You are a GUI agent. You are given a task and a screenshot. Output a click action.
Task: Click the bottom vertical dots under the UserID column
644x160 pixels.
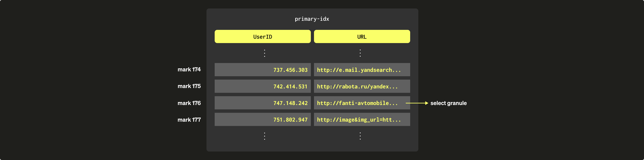pos(264,136)
